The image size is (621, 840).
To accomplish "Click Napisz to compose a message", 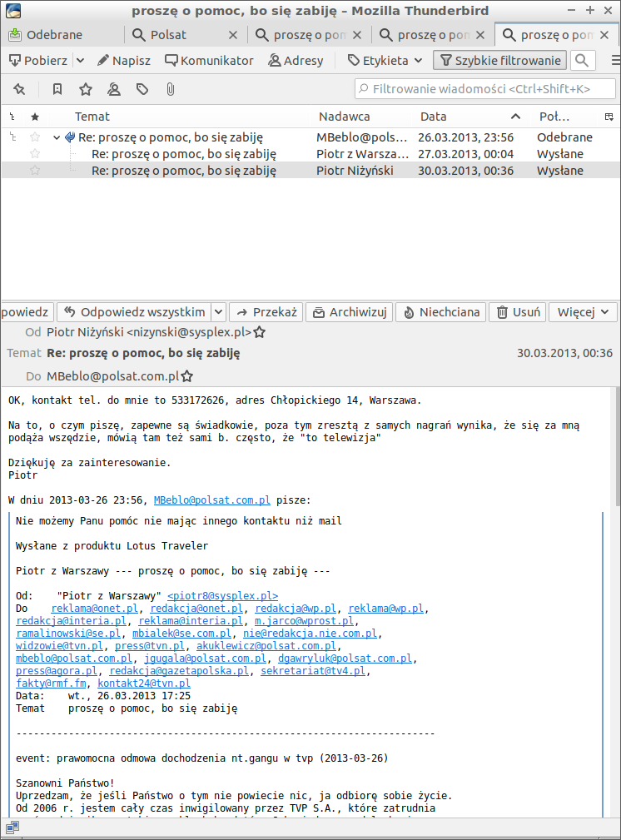I will [124, 61].
